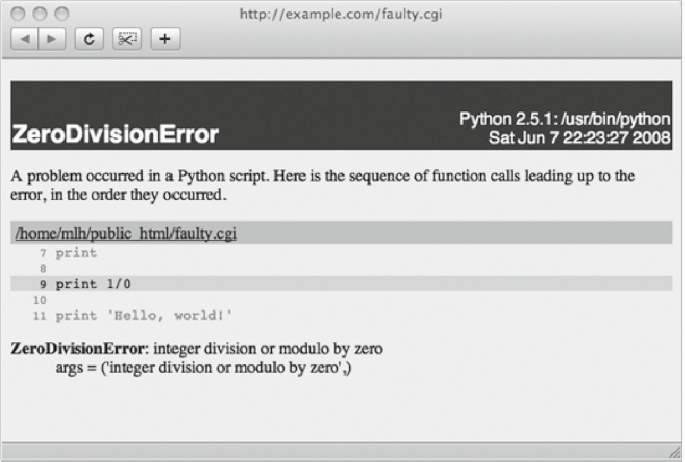Click the bold ZeroDivisionError message at bottom
Image resolution: width=685 pixels, height=462 pixels.
point(78,349)
